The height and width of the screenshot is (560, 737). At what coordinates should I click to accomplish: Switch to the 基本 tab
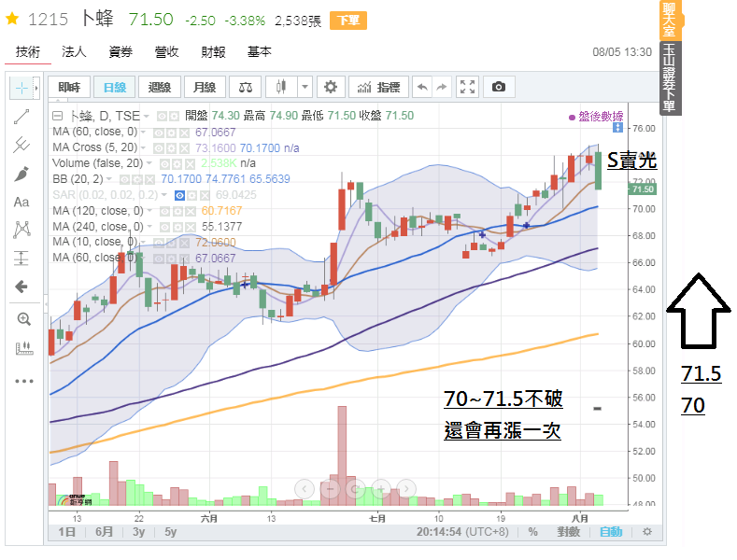tap(260, 51)
